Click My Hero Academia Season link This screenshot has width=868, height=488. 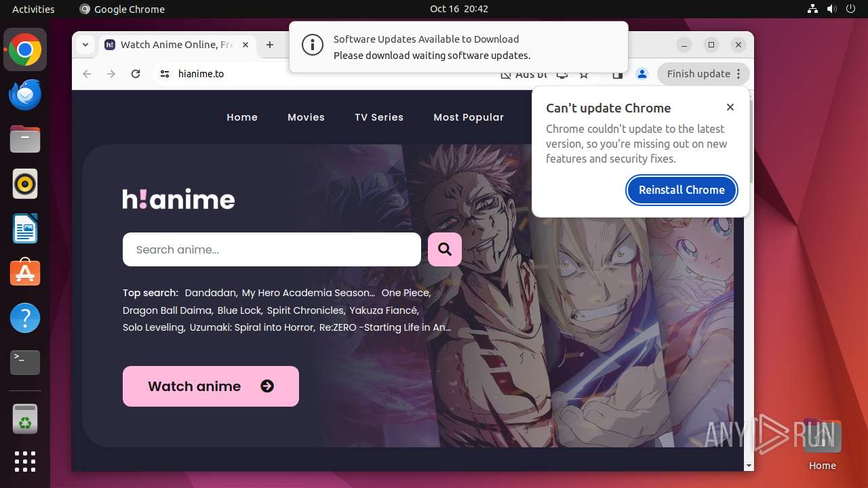(308, 293)
